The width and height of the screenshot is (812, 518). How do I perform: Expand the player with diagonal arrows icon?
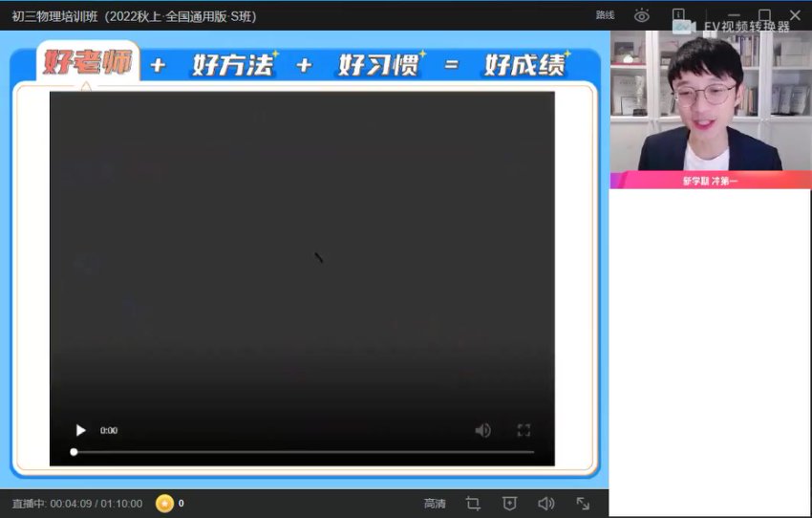(x=583, y=504)
